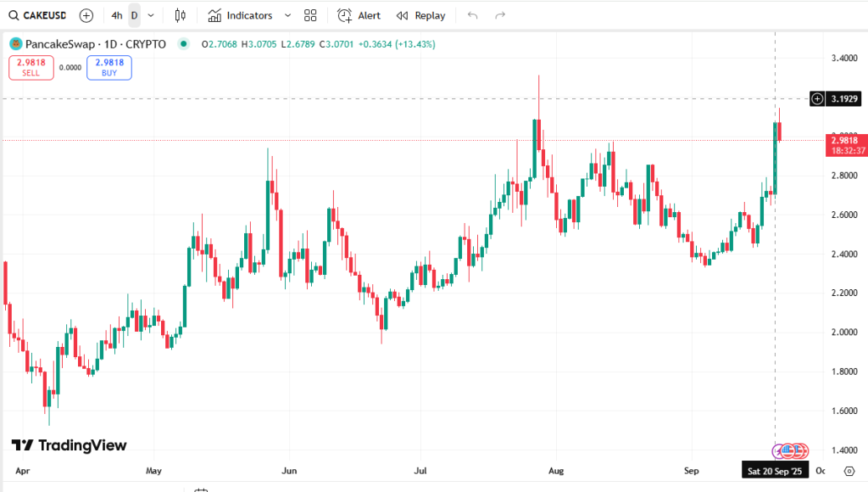The width and height of the screenshot is (868, 492).
Task: Open chart settings gear at bottom right
Action: pos(849,470)
